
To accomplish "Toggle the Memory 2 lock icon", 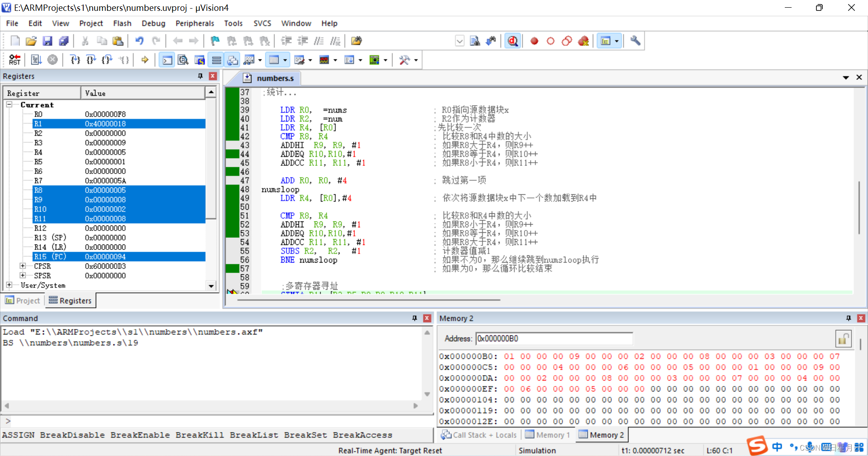I will click(843, 338).
